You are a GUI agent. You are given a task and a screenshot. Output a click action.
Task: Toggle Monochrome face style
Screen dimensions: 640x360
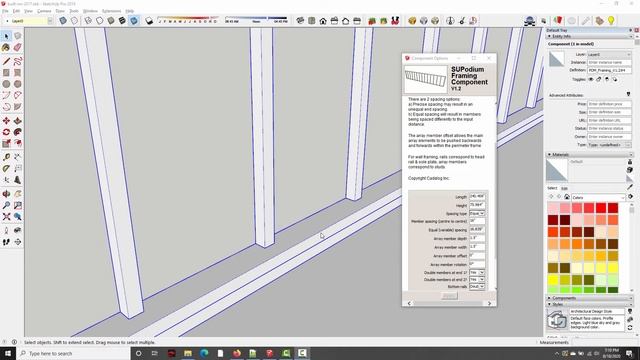[x=133, y=21]
